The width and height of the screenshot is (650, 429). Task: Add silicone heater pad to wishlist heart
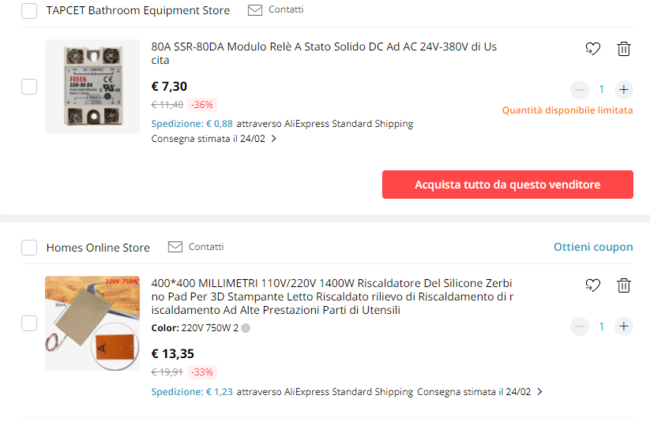[x=592, y=286]
